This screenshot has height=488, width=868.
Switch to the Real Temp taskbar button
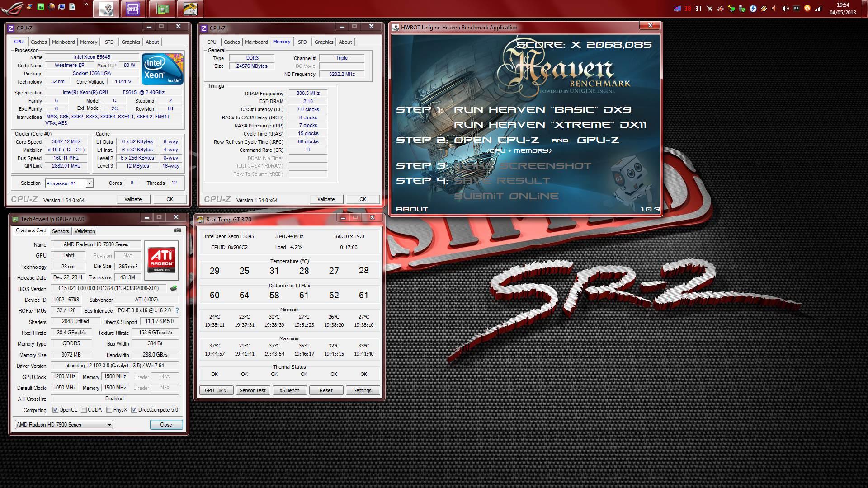[190, 9]
